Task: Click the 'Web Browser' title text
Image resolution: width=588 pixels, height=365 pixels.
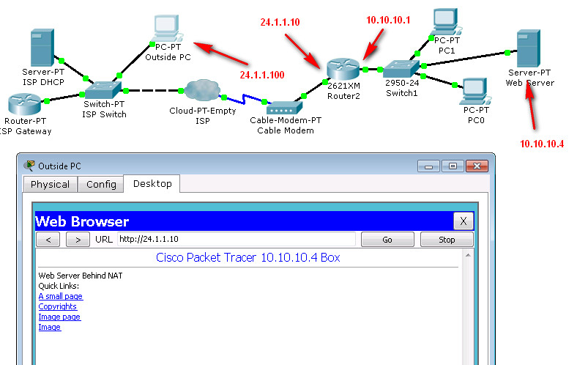Action: pos(82,221)
